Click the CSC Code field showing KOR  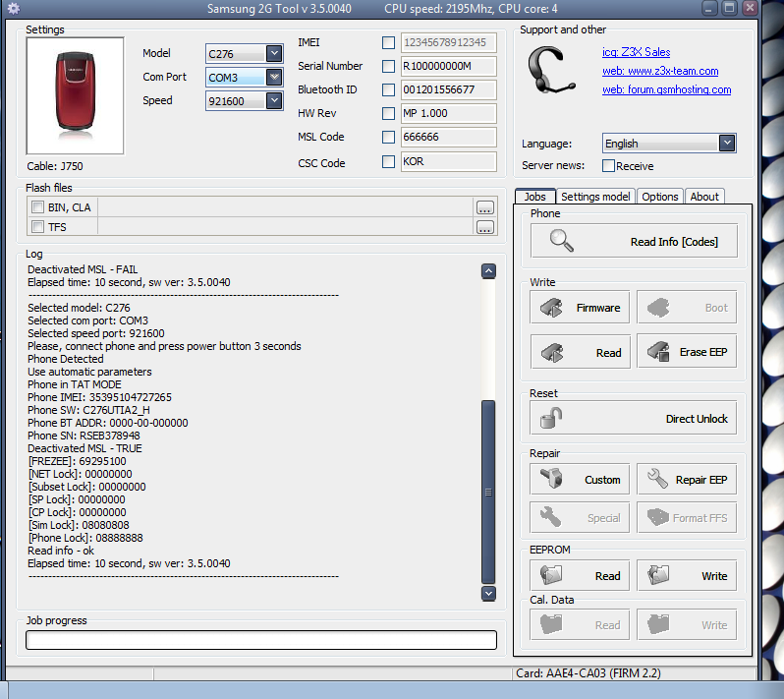(449, 161)
